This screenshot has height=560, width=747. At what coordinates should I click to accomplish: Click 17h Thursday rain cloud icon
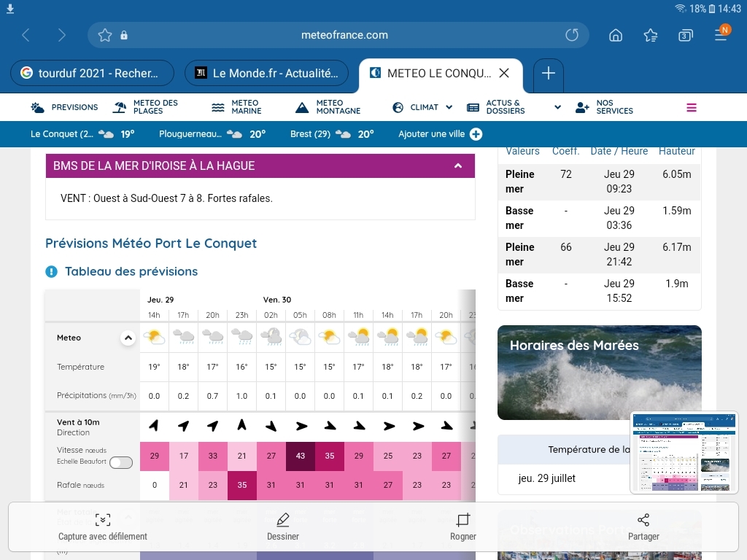tap(183, 337)
